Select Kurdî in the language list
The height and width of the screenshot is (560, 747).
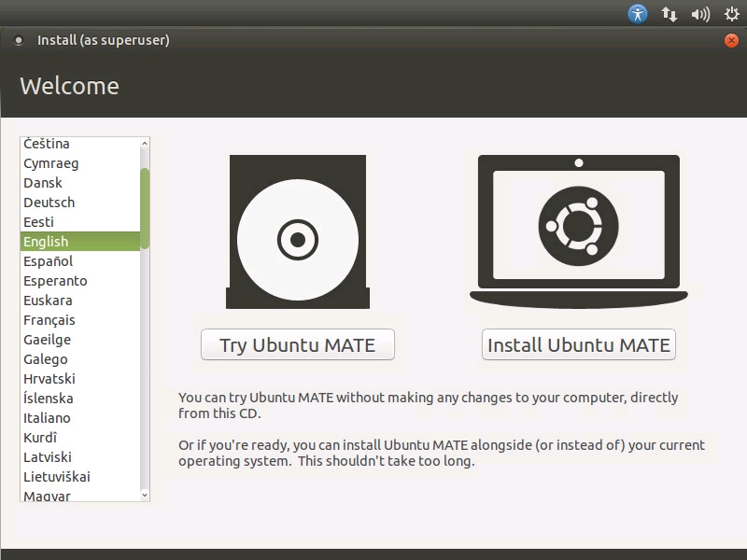pos(80,437)
